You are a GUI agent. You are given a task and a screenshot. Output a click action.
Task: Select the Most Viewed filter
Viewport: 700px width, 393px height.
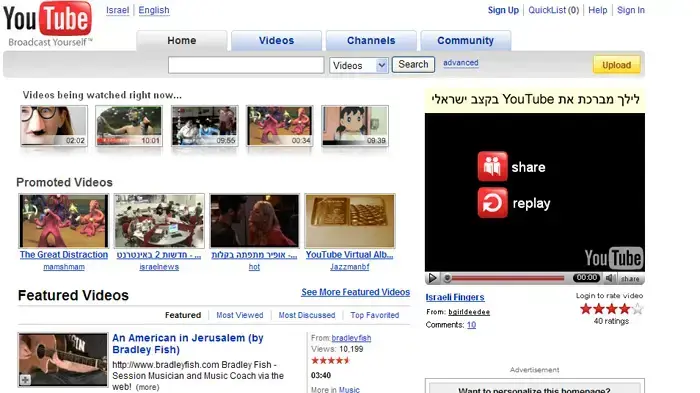coord(240,315)
